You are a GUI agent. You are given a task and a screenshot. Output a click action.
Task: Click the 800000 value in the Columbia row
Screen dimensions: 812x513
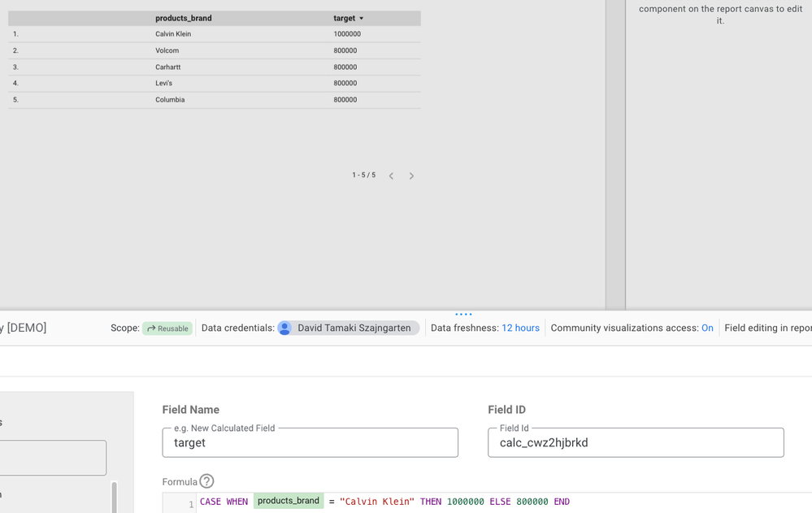345,100
